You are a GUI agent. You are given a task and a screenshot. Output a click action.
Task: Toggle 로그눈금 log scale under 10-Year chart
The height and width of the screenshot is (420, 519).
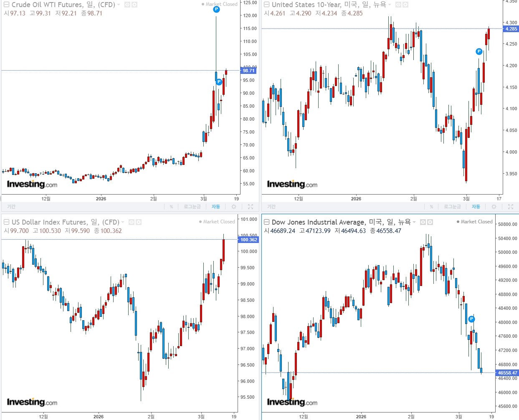click(452, 207)
